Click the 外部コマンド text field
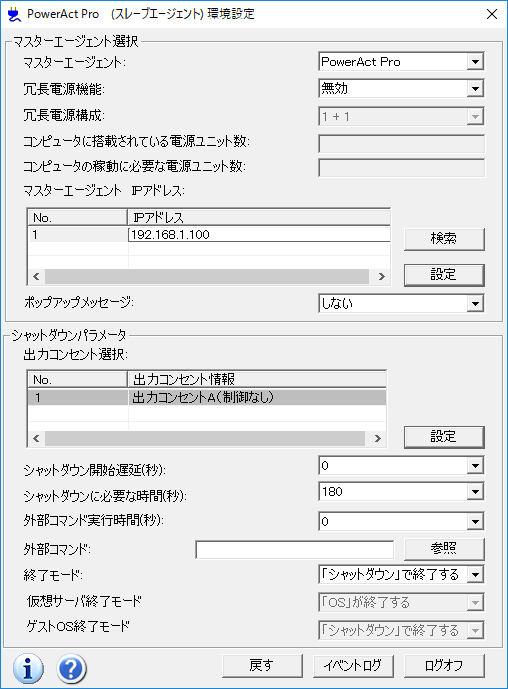Image resolution: width=508 pixels, height=689 pixels. pos(294,550)
